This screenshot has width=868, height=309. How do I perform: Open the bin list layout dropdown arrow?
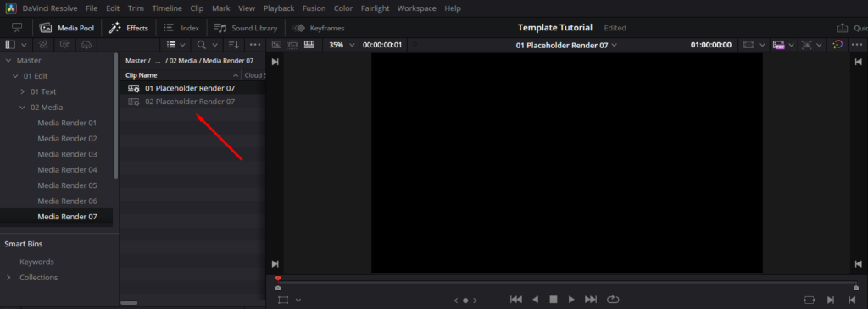coord(24,45)
